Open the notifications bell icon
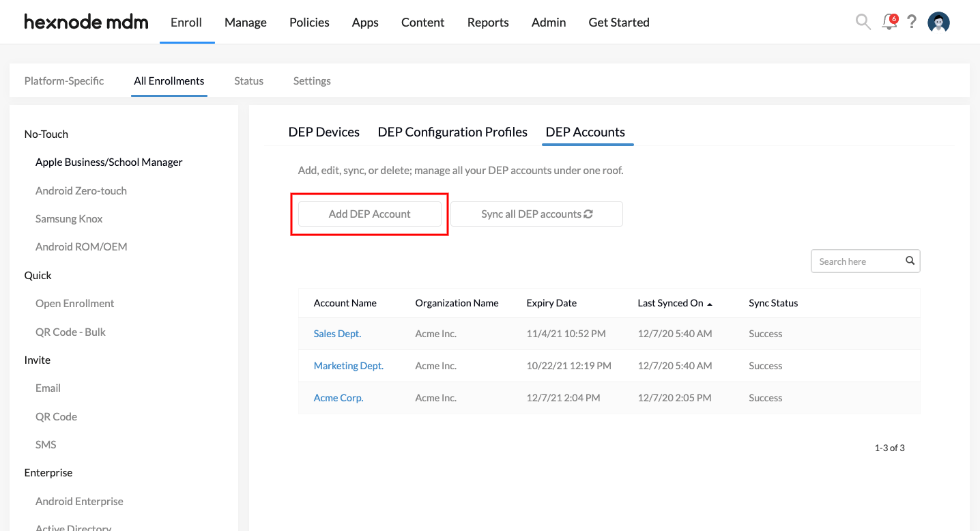Screen dimensions: 980x531 click(x=889, y=22)
